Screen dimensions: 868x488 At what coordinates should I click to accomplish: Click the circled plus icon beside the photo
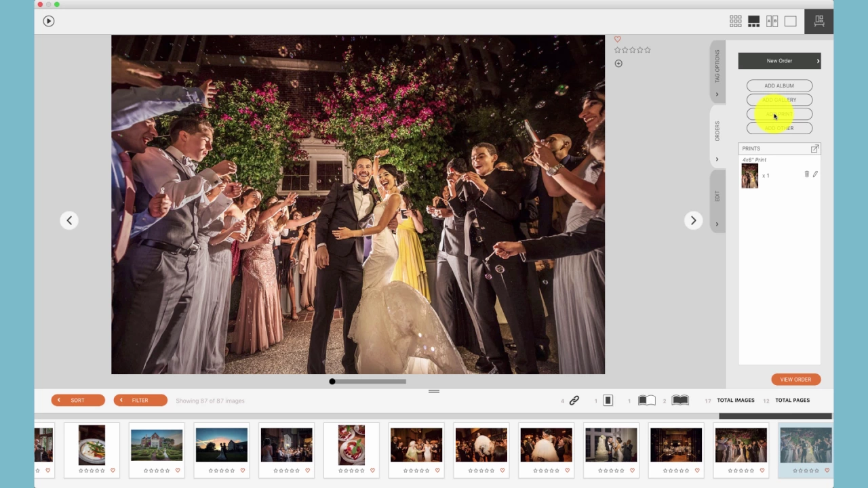point(618,64)
